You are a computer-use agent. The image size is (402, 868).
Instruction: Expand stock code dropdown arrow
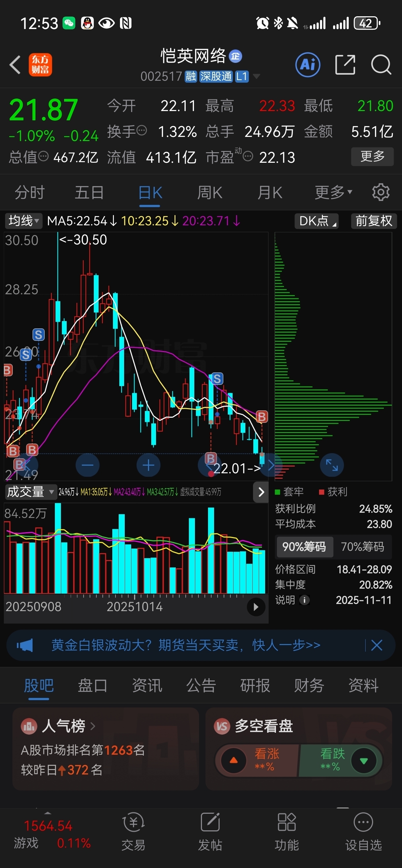[x=257, y=77]
